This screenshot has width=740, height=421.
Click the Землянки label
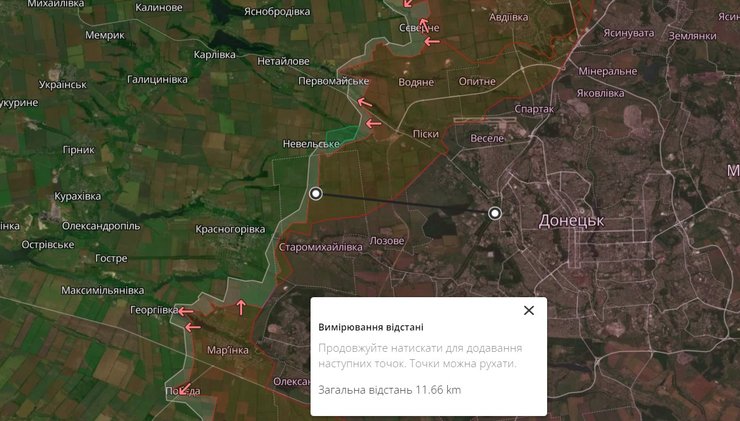[x=692, y=36]
